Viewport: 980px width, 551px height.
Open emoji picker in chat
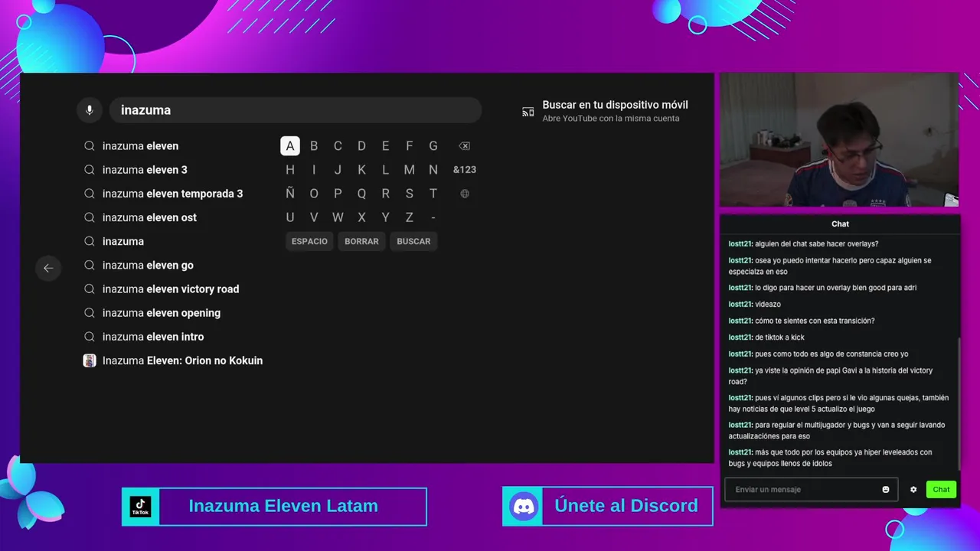[x=886, y=490]
